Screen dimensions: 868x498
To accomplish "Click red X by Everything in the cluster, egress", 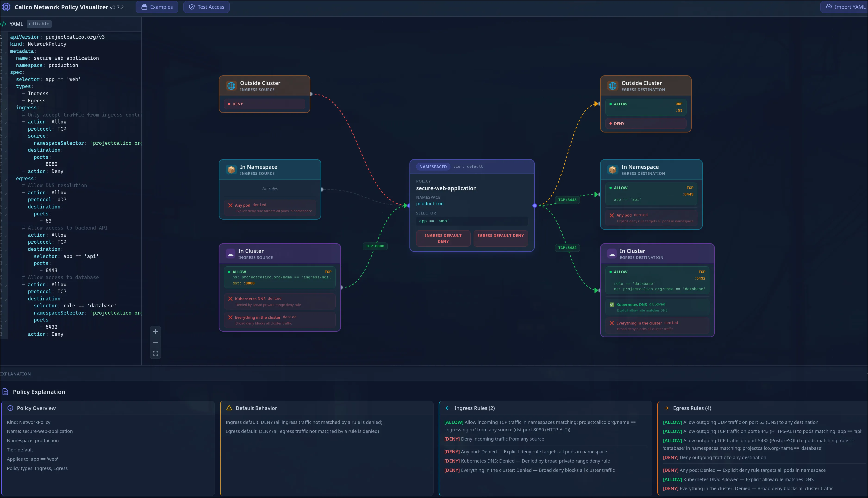I will tap(612, 323).
